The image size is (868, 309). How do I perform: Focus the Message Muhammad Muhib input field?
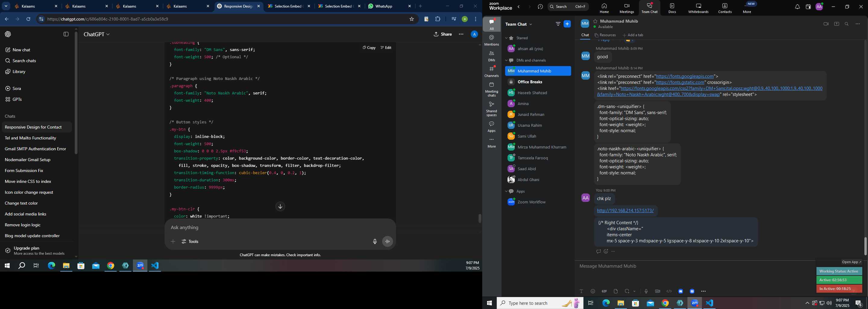click(694, 266)
